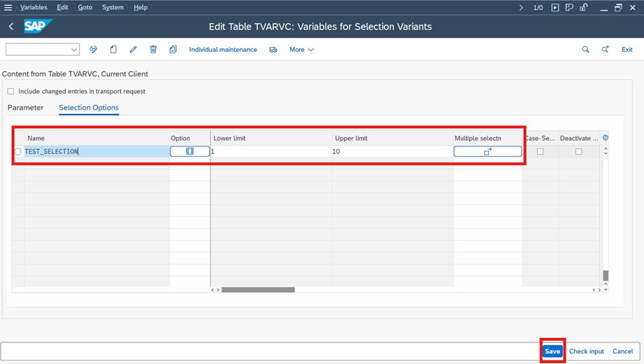Click the Check input button
This screenshot has width=644, height=364.
tap(586, 351)
